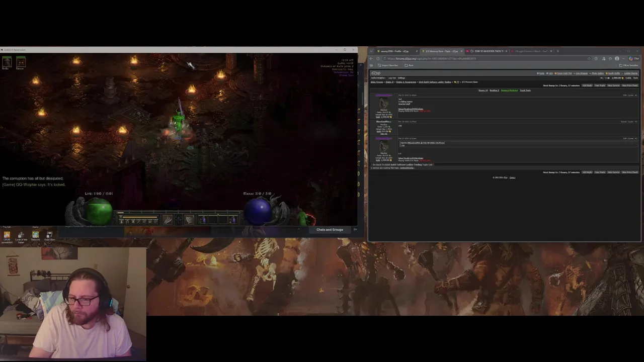Click the browser back arrow

(371, 58)
